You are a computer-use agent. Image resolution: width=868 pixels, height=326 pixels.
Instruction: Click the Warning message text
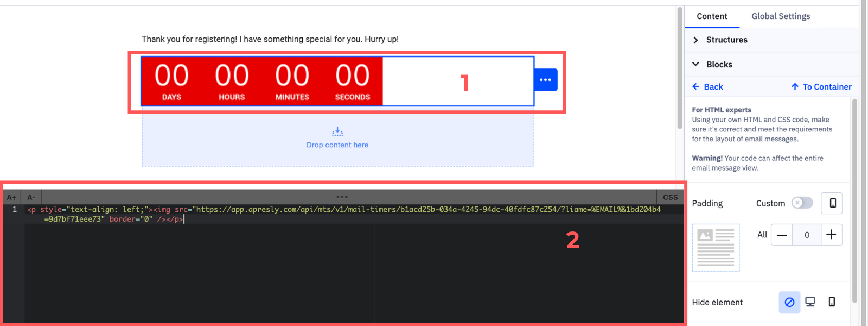757,163
